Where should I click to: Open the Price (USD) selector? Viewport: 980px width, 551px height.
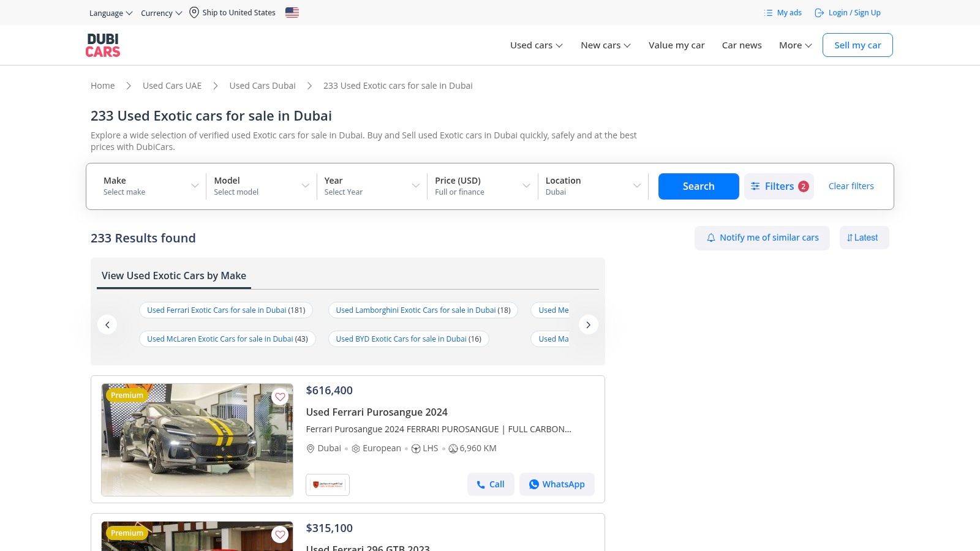click(483, 186)
